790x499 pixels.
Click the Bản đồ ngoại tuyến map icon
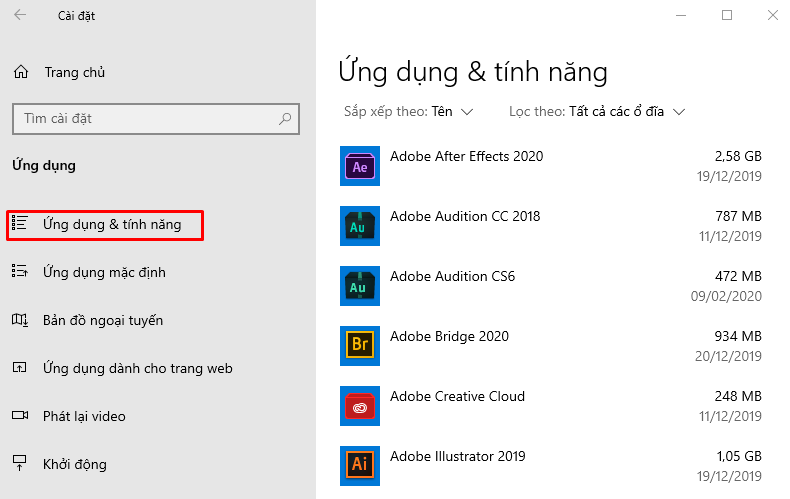[20, 320]
